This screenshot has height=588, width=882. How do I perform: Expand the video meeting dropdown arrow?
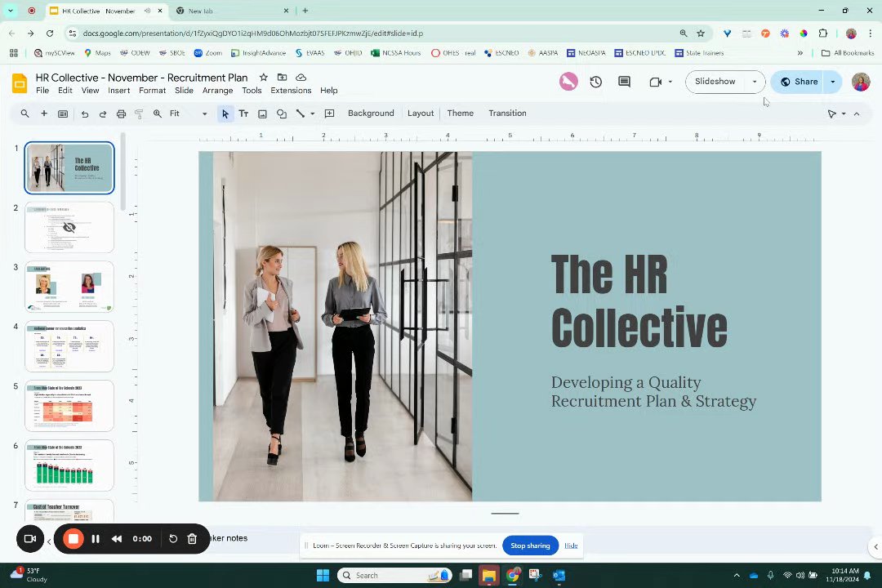tap(670, 82)
